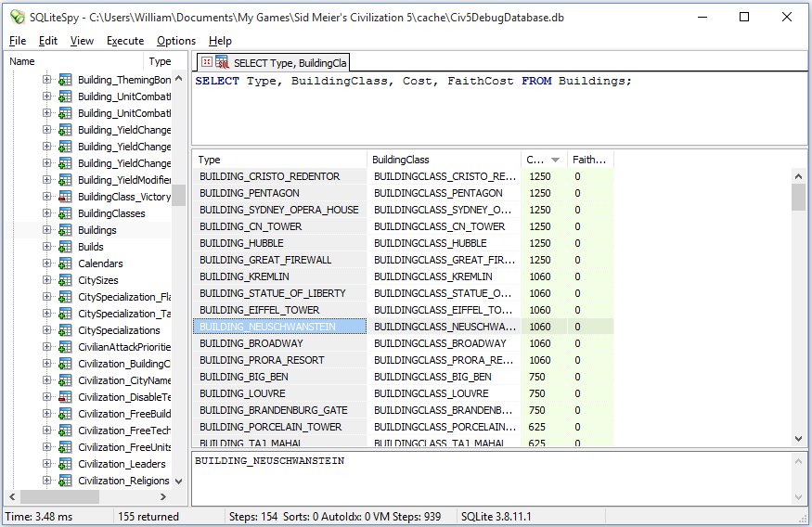Click the cell value viewer showing BUILDING_NEUSCHWANSTEIN

coord(491,479)
